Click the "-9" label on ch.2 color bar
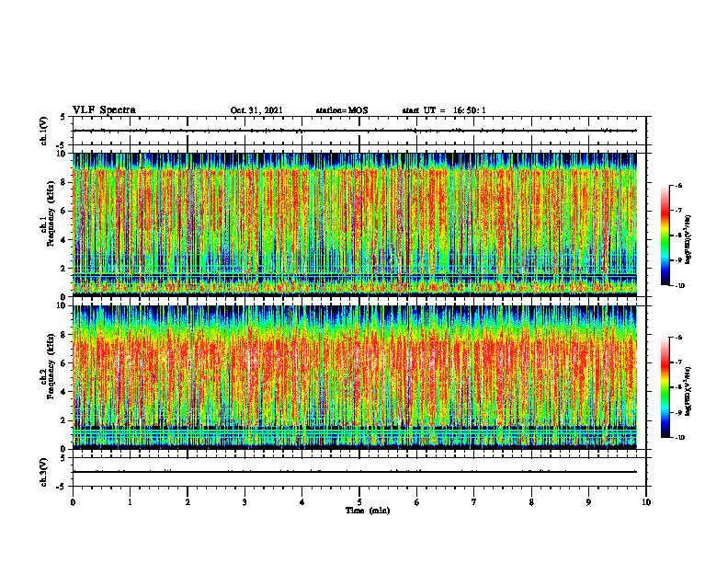The width and height of the screenshot is (728, 563). pyautogui.click(x=678, y=412)
